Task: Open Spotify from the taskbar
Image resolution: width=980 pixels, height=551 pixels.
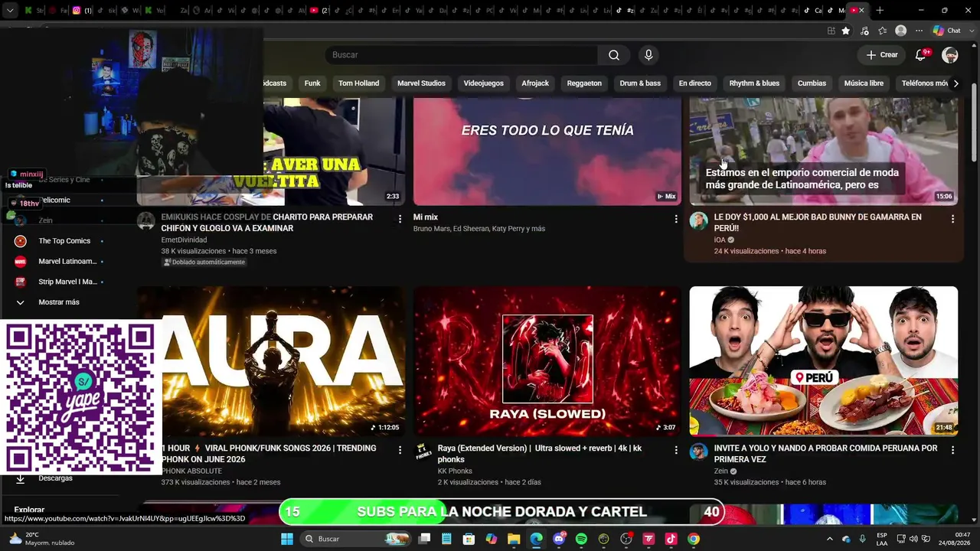Action: [581, 539]
